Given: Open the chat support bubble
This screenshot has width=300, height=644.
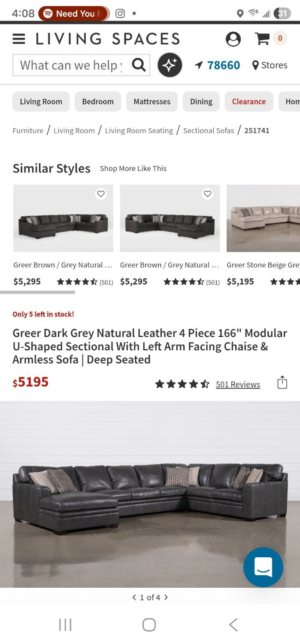Looking at the screenshot, I should [x=263, y=567].
